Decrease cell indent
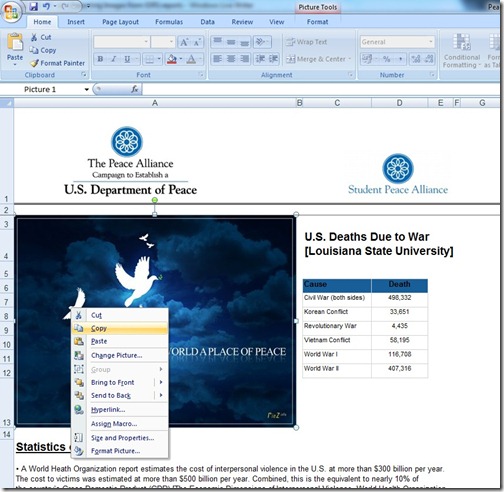Image resolution: width=504 pixels, height=492 pixels. (x=260, y=59)
